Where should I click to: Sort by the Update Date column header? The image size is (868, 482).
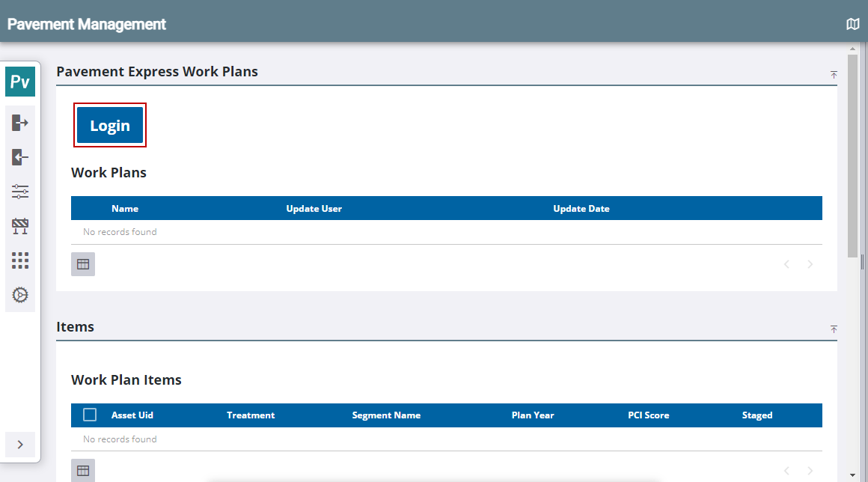(x=581, y=209)
